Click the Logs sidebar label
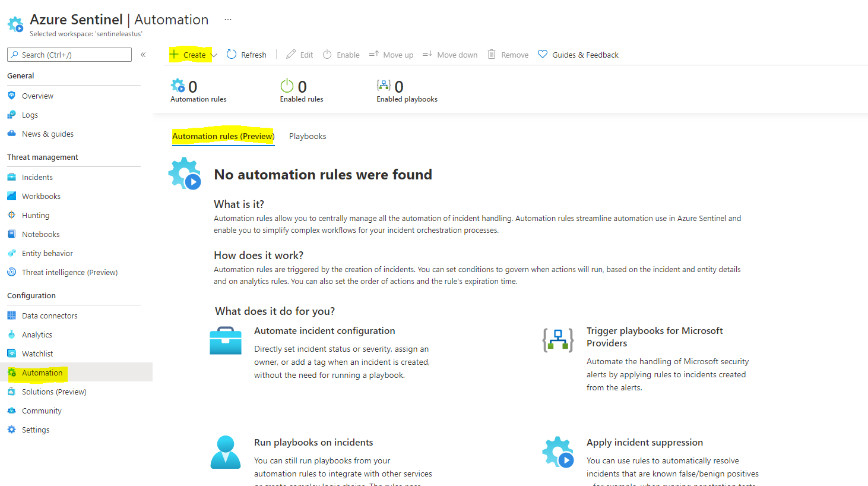Image resolution: width=868 pixels, height=486 pixels. (x=30, y=115)
